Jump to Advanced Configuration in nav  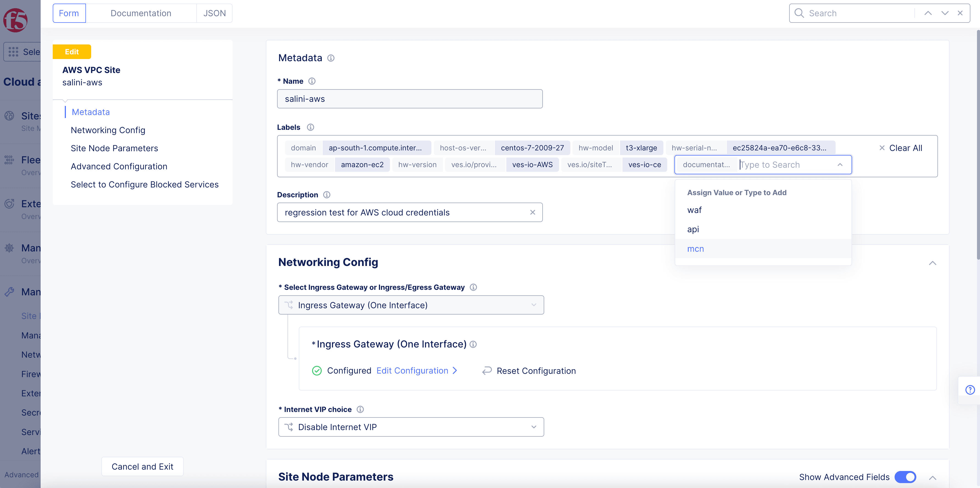pyautogui.click(x=119, y=167)
